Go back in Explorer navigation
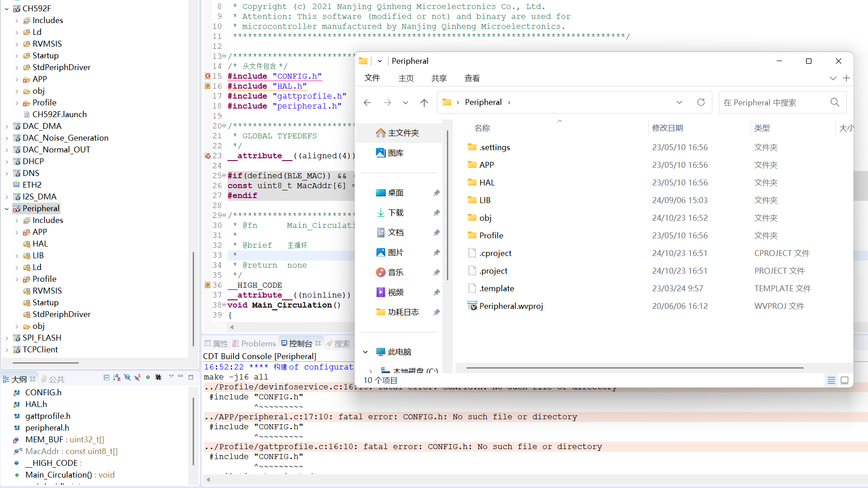The width and height of the screenshot is (868, 488). pyautogui.click(x=367, y=103)
